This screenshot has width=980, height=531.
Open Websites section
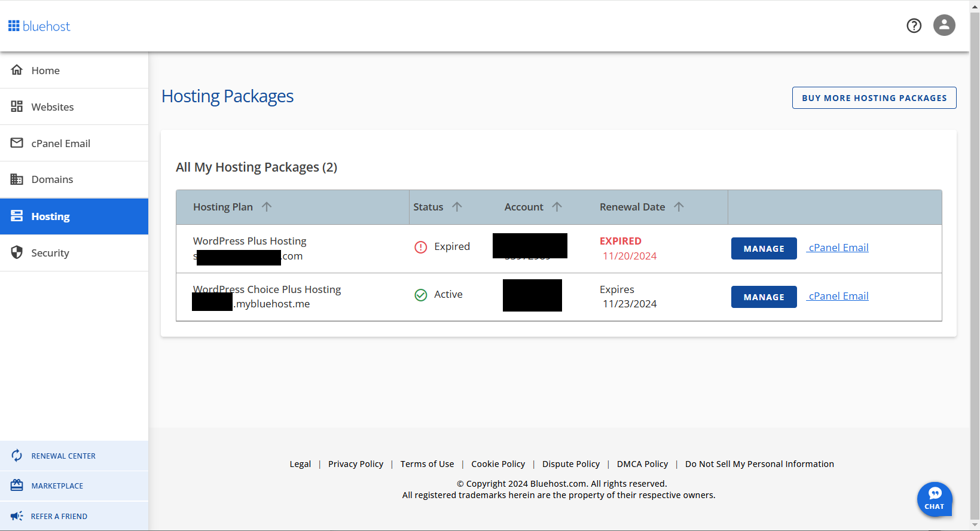[74, 107]
